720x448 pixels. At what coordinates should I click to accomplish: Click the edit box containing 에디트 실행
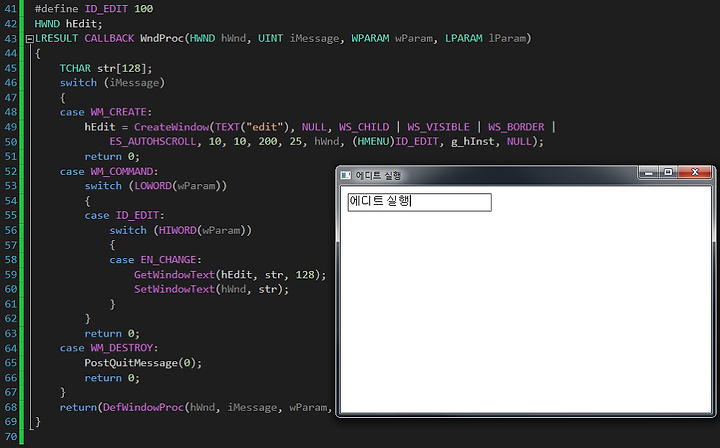pos(420,202)
